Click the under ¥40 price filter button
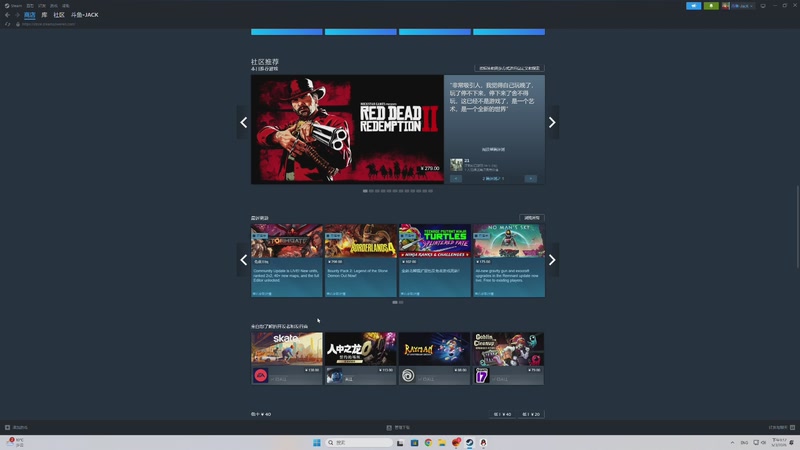Screen dimensions: 800x450 point(503,414)
